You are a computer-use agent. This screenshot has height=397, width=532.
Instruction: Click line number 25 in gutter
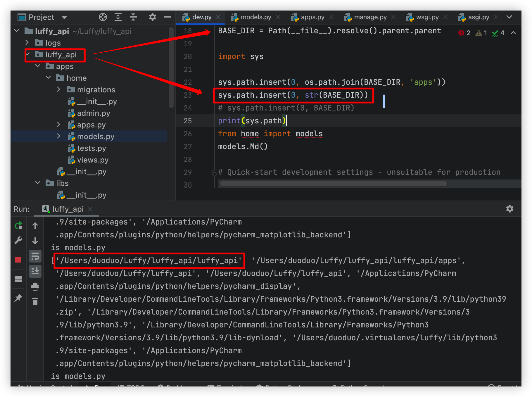188,121
